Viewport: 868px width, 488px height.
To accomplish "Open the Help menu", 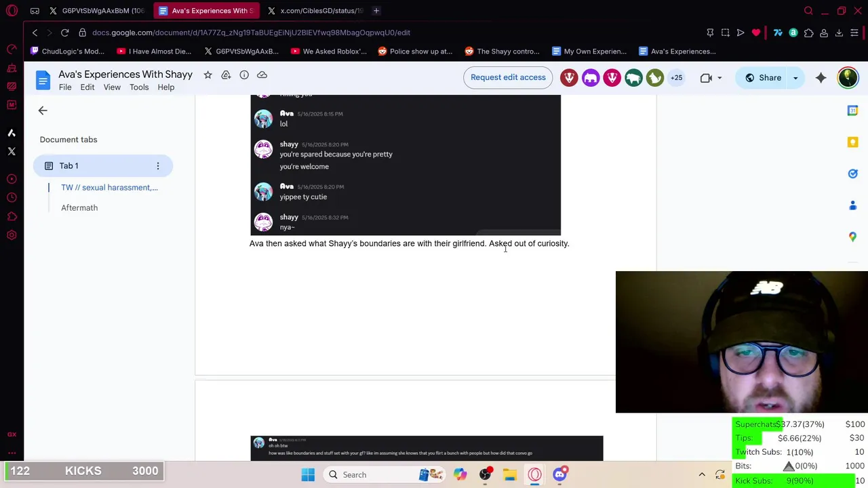I will tap(166, 87).
